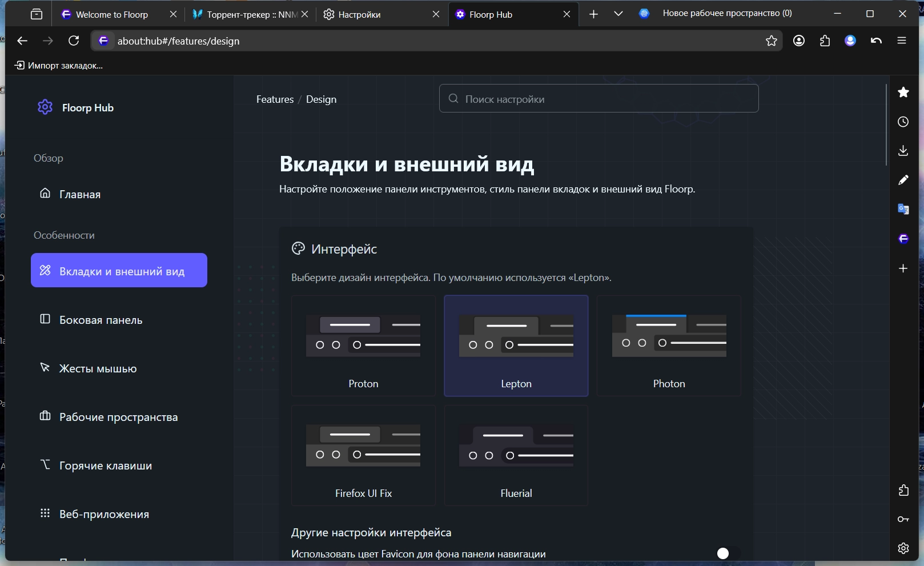This screenshot has width=924, height=566.
Task: Click the passwords key icon in sidebar
Action: tap(903, 519)
